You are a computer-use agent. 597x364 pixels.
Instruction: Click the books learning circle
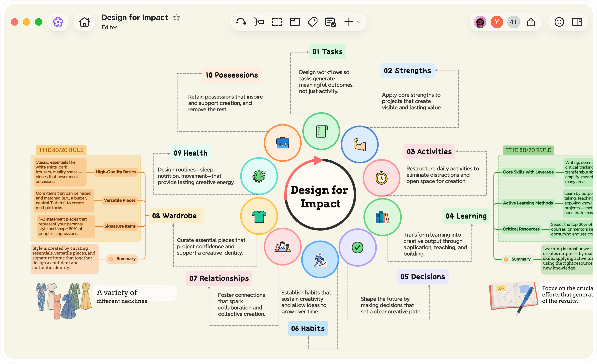pyautogui.click(x=383, y=217)
